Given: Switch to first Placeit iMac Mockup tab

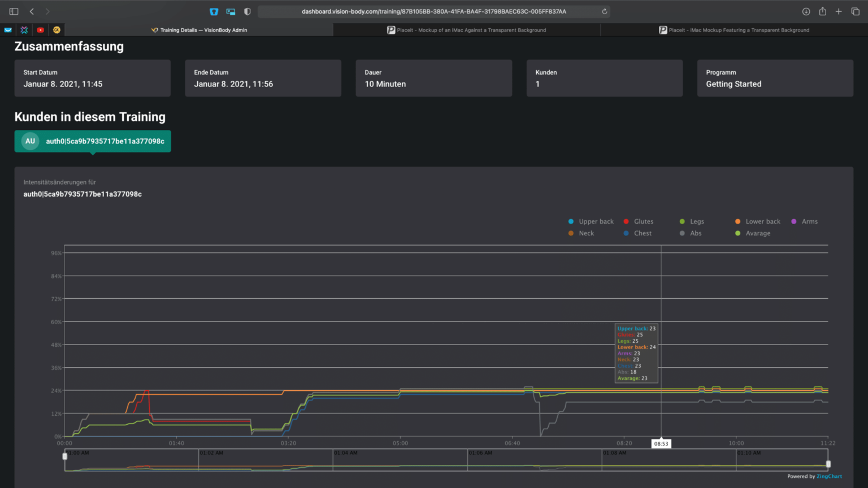Looking at the screenshot, I should pyautogui.click(x=467, y=30).
